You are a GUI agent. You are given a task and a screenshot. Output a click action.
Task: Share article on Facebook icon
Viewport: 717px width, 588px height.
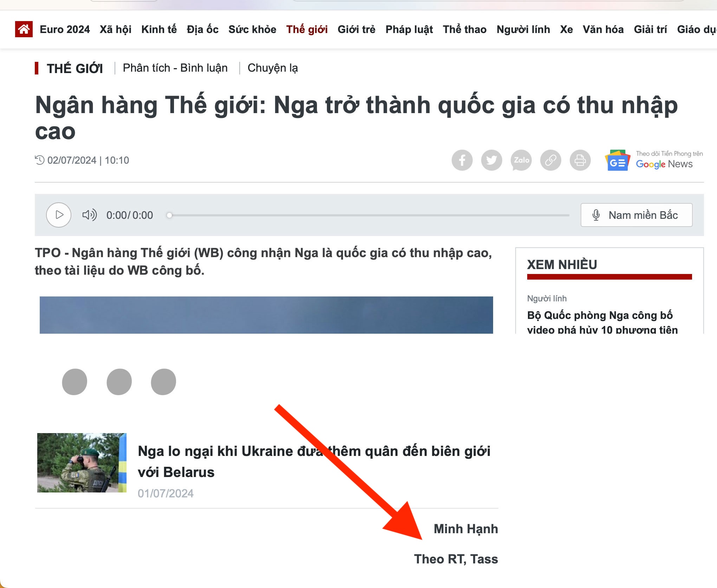[462, 161]
